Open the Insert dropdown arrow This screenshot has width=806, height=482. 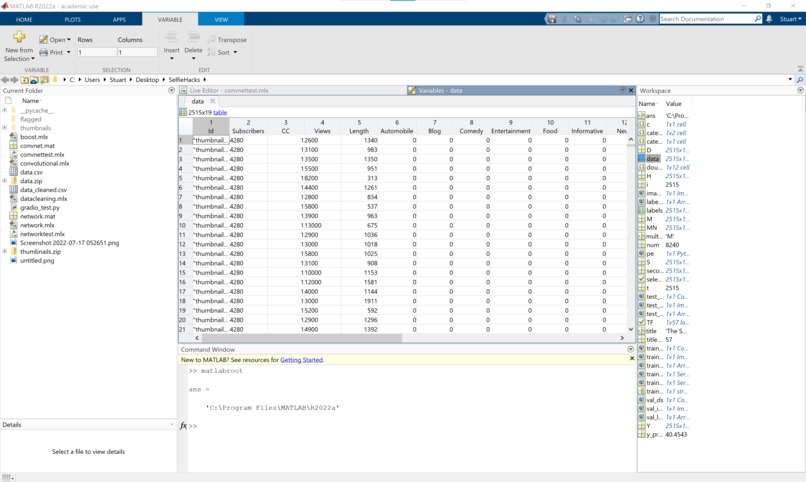point(171,59)
